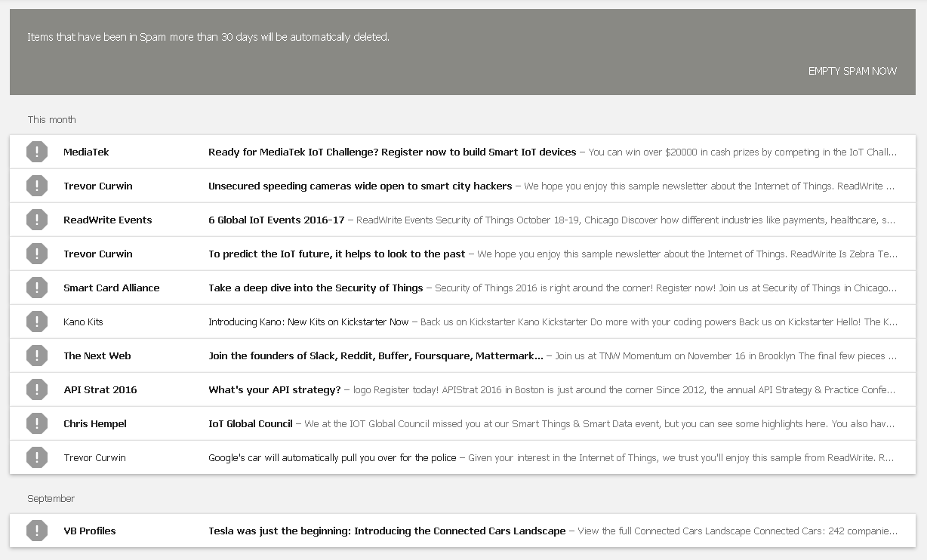This screenshot has width=927, height=560.
Task: Click the 'September' section header
Action: click(x=51, y=498)
